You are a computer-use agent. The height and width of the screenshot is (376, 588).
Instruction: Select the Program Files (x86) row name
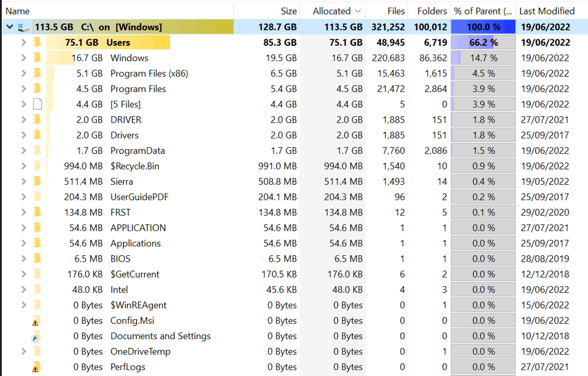point(149,73)
